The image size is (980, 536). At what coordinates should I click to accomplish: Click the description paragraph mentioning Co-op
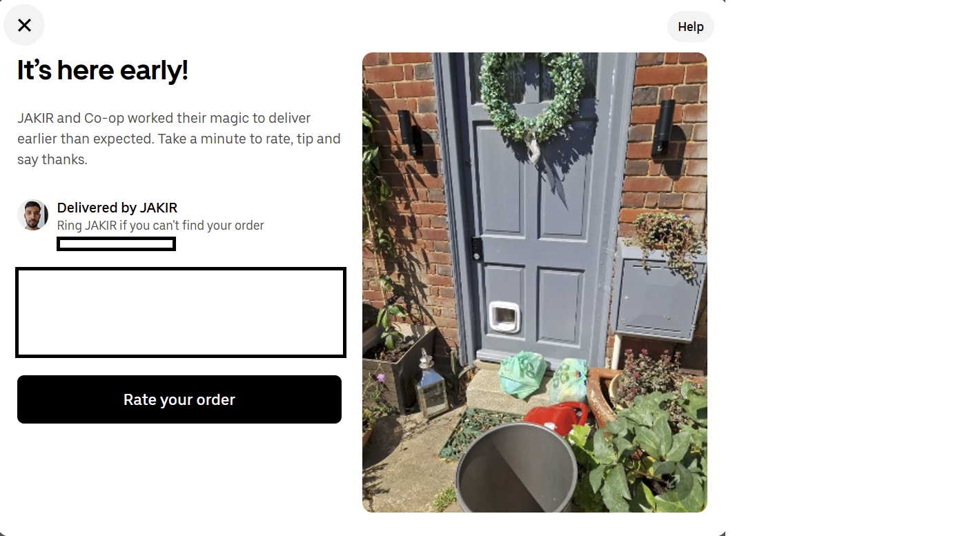[x=179, y=139]
